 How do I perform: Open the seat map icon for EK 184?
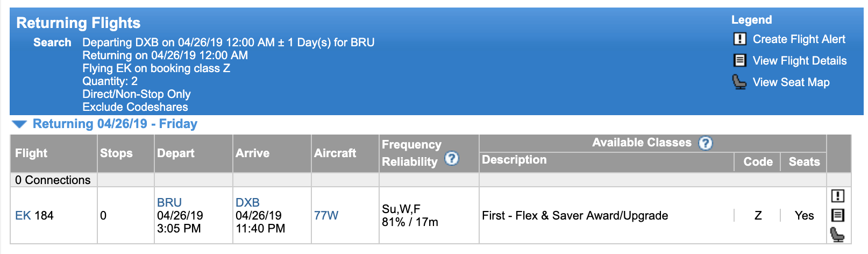(837, 235)
